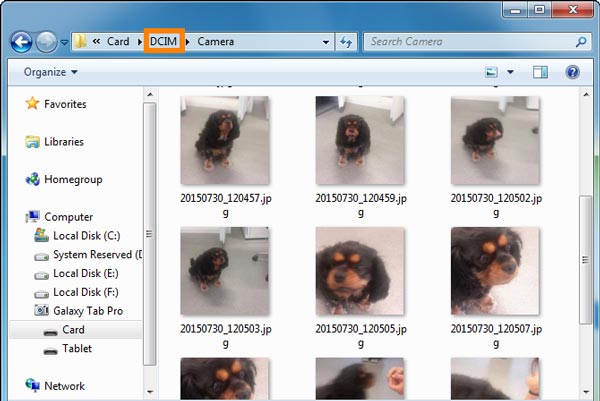Click navigation pane scroll up arrow
Image resolution: width=600 pixels, height=401 pixels.
coord(150,94)
